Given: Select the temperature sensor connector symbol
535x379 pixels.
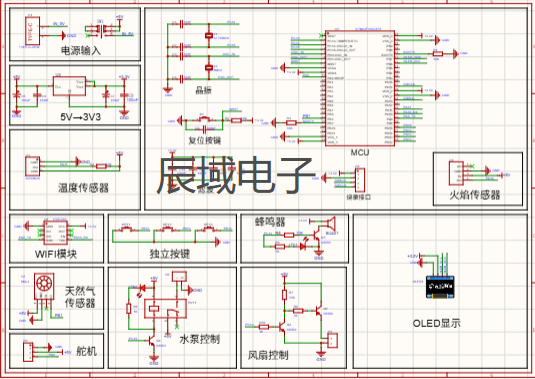Looking at the screenshot, I should 33,167.
